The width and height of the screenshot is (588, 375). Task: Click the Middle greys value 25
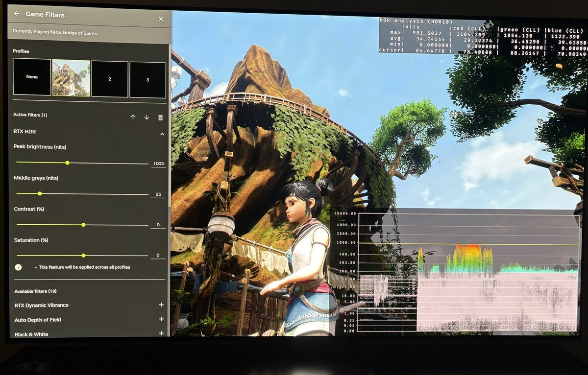(x=158, y=194)
